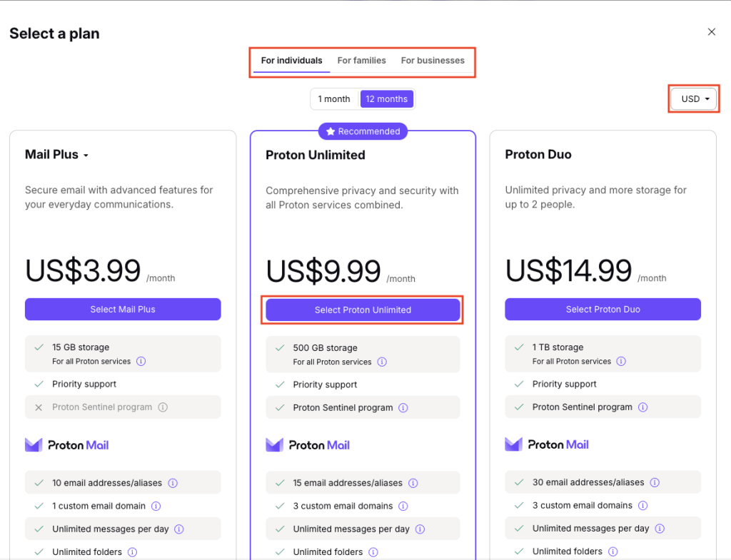
Task: Expand the Mail Plus plan dropdown arrow
Action: pos(86,156)
